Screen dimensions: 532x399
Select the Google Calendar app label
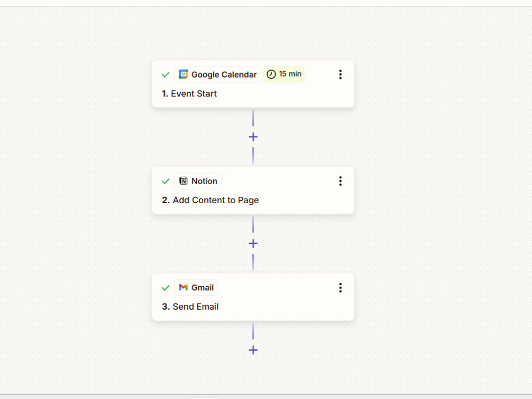[218, 74]
